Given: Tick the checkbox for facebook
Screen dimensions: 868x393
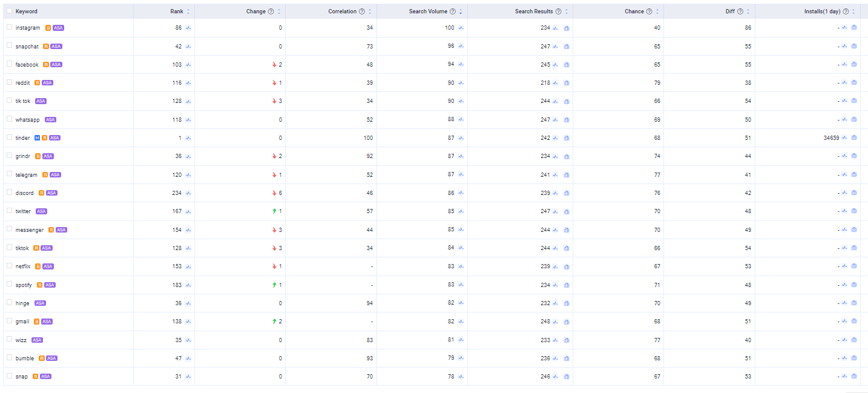Looking at the screenshot, I should [9, 64].
